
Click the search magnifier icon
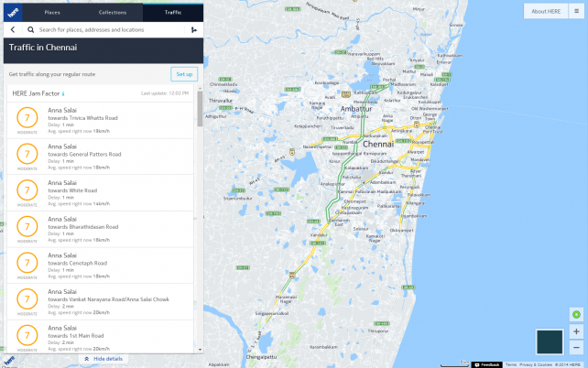click(31, 29)
